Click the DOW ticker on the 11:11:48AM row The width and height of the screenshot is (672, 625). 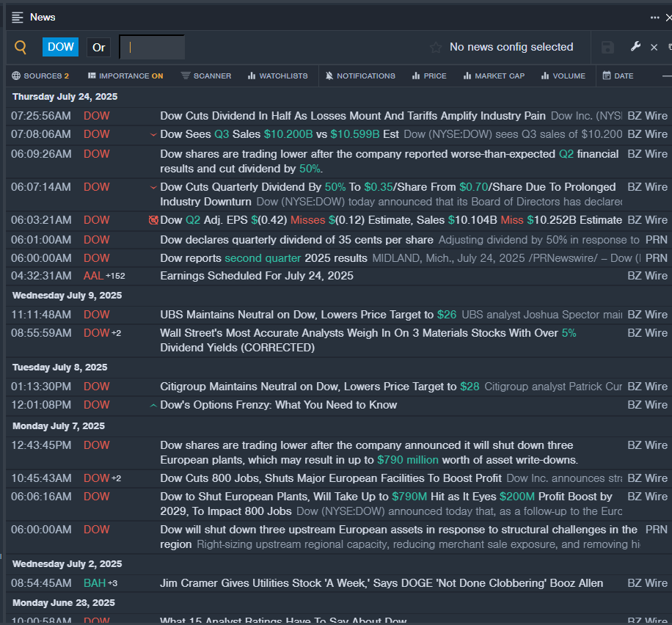pos(96,315)
